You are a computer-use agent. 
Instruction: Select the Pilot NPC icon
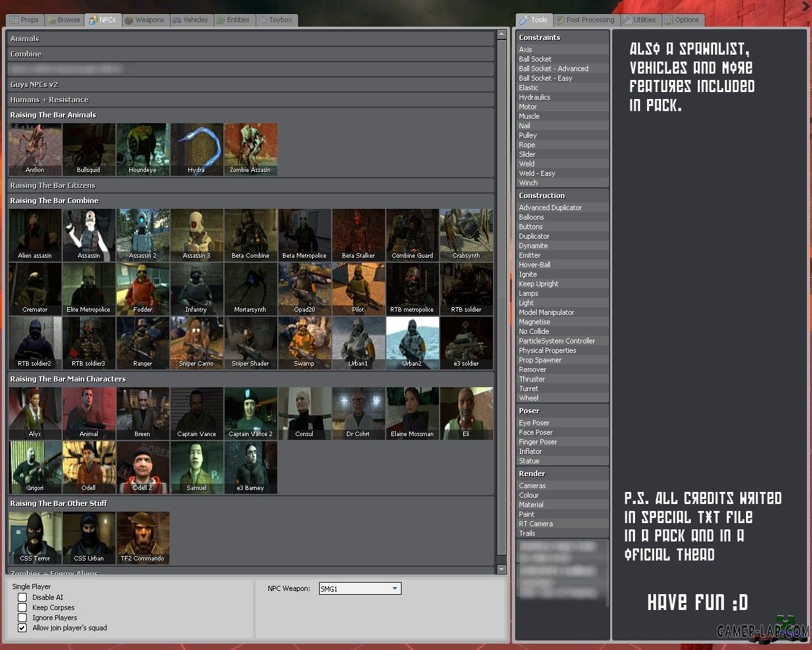click(x=358, y=289)
